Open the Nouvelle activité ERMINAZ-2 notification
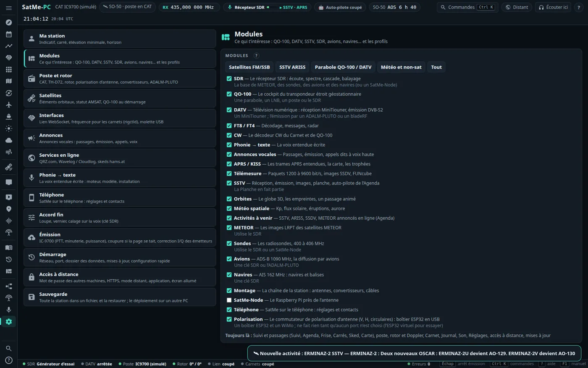This screenshot has height=368, width=588. pyautogui.click(x=414, y=353)
